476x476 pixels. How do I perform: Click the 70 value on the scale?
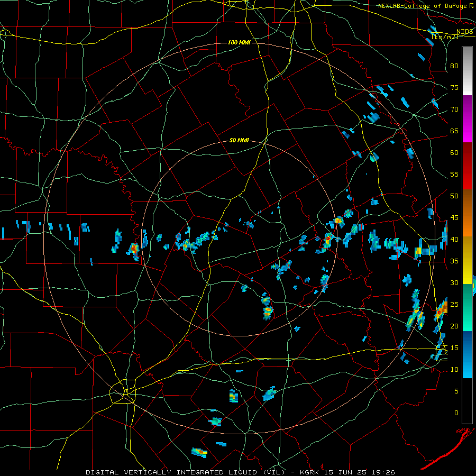(454, 109)
